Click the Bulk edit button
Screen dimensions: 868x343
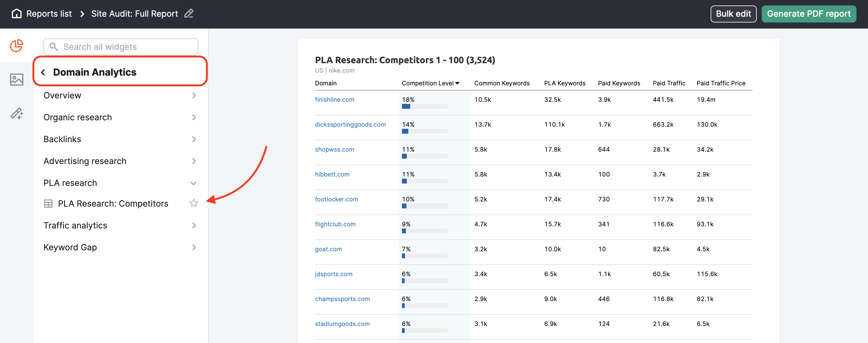click(733, 14)
